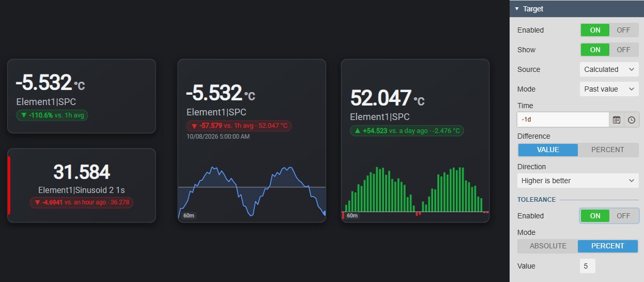Click the blue line sparkline chart
Viewport: 644px width, 282px height.
pyautogui.click(x=252, y=191)
